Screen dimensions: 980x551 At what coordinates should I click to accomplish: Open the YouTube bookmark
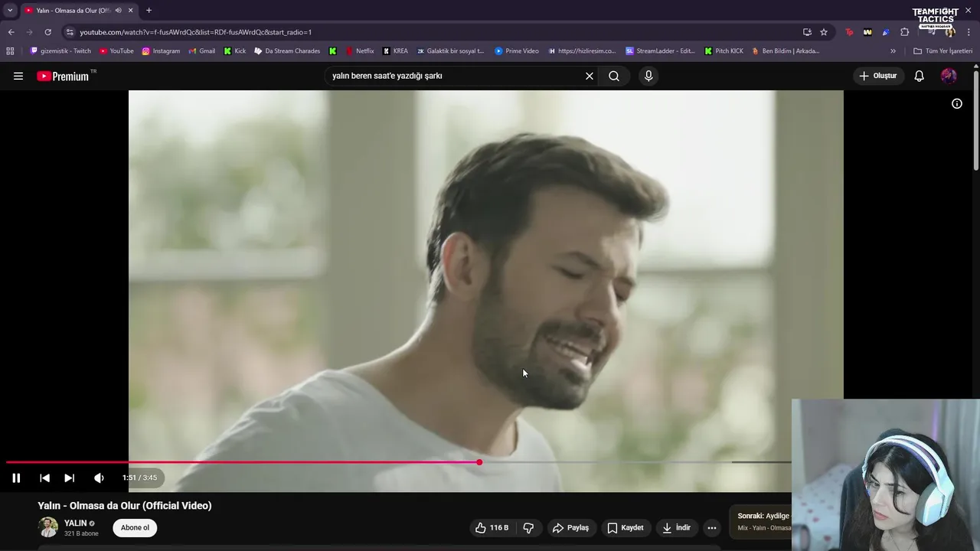click(x=116, y=51)
